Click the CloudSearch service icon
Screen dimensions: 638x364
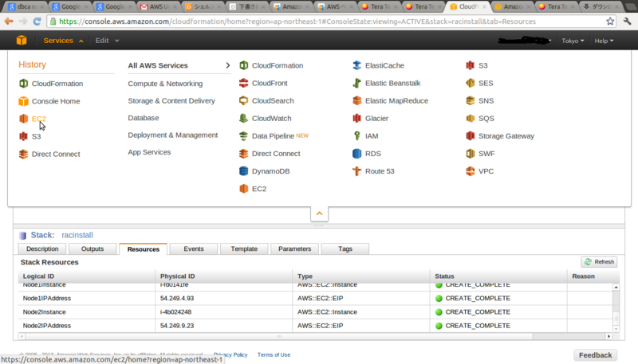click(x=244, y=100)
